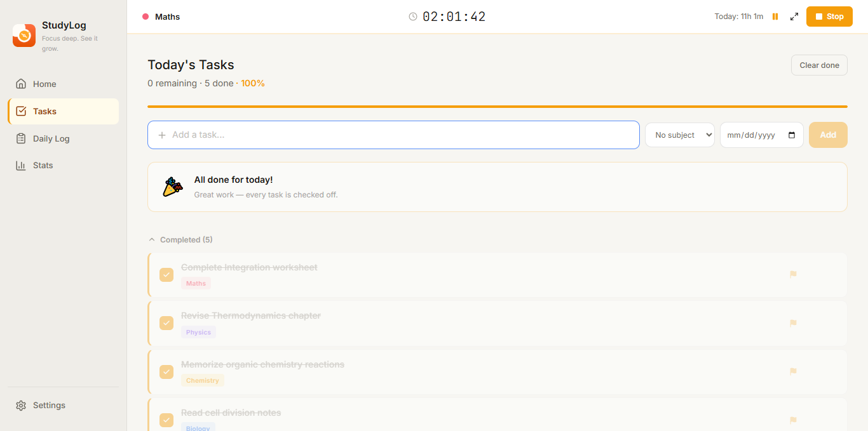Image resolution: width=868 pixels, height=431 pixels.
Task: Click the 100% completion label
Action: 253,83
